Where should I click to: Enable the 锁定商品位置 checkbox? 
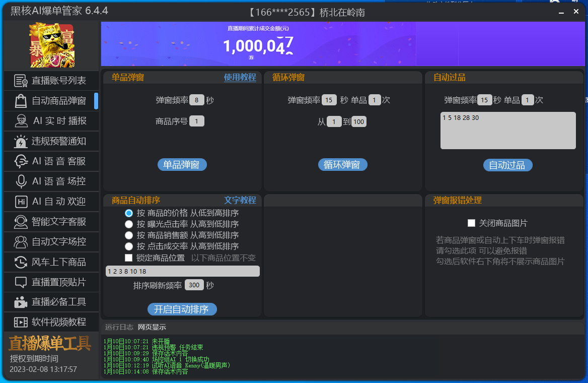[x=129, y=258]
